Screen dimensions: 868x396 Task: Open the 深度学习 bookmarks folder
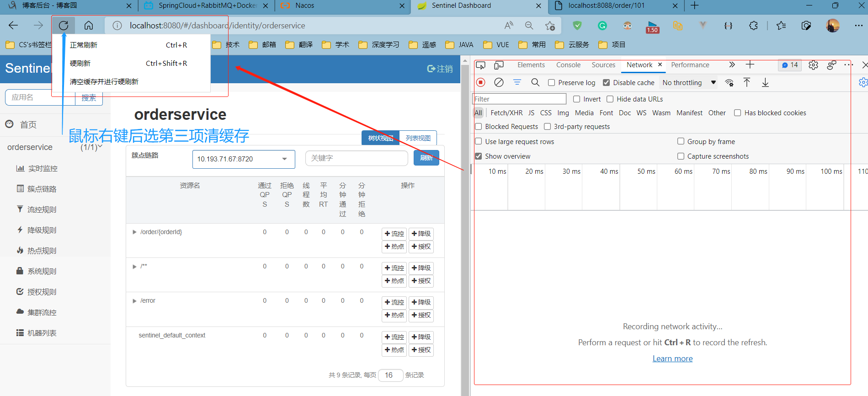tap(379, 45)
